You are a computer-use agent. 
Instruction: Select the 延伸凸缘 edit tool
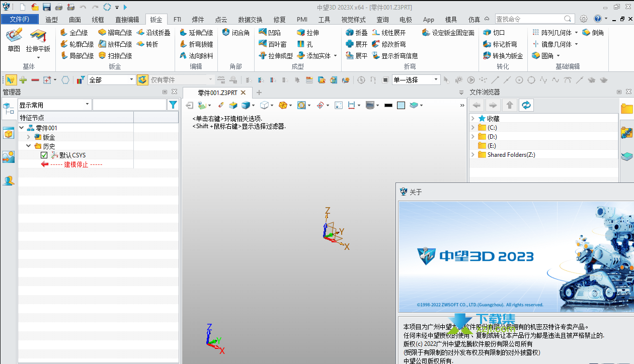click(x=196, y=33)
